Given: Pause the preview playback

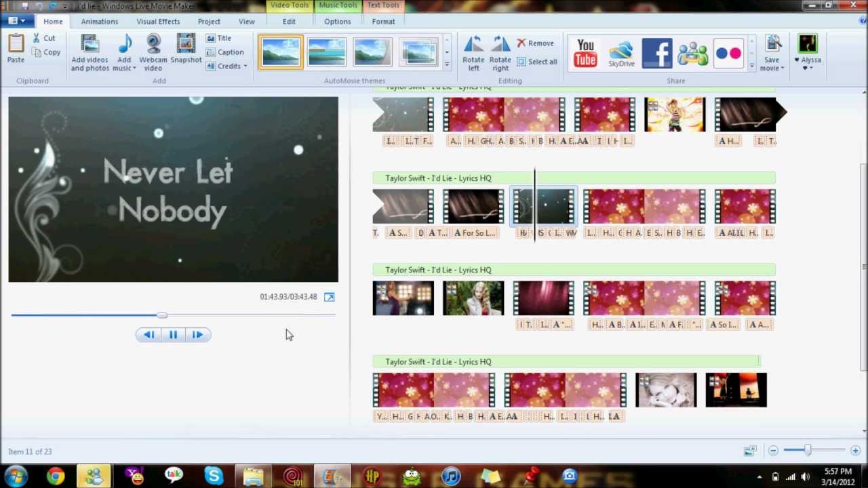Looking at the screenshot, I should pyautogui.click(x=173, y=334).
